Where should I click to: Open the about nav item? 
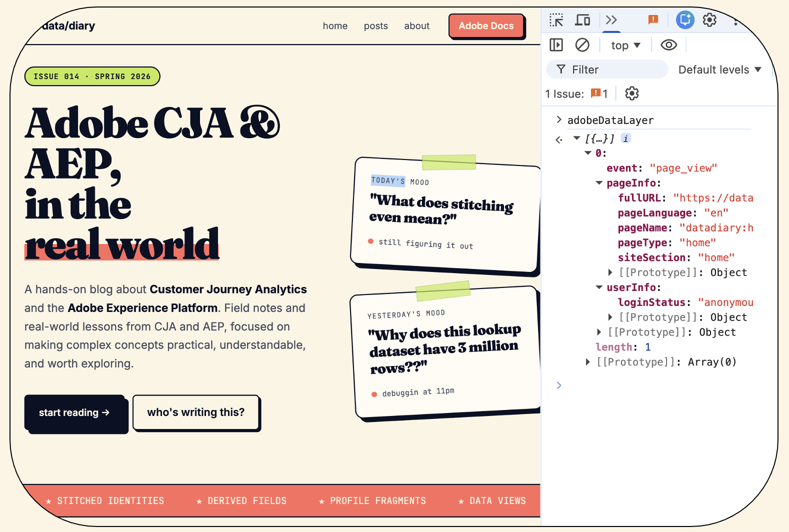(416, 26)
